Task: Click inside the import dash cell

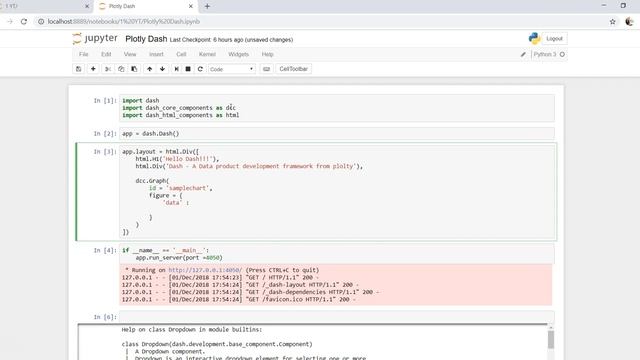Action: [x=337, y=108]
